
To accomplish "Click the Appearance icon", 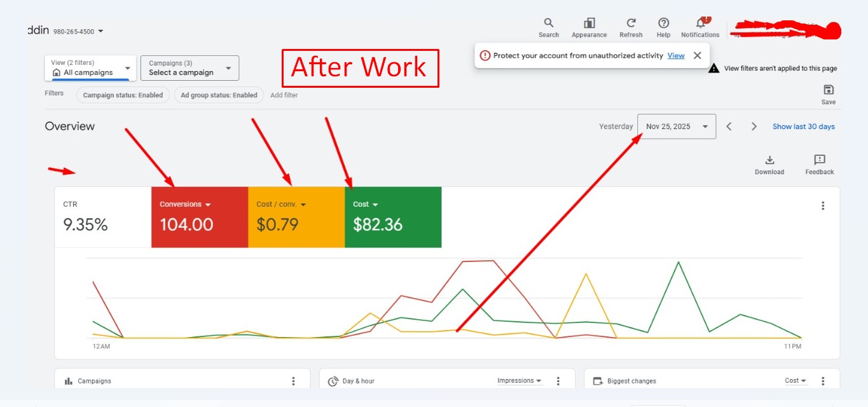I will click(x=589, y=24).
